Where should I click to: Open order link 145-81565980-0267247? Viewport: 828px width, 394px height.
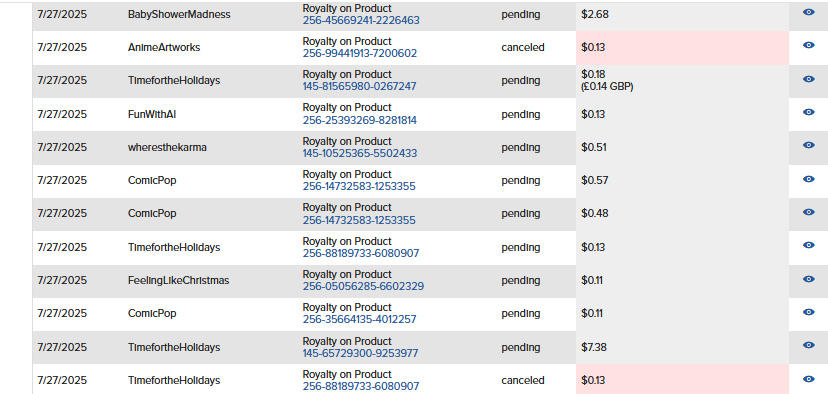tap(359, 86)
